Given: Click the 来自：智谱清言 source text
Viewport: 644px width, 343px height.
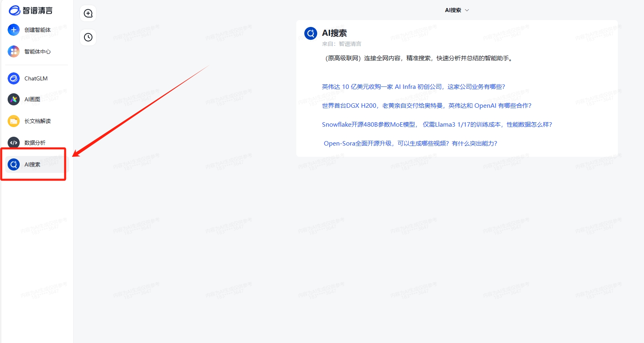Looking at the screenshot, I should [x=342, y=44].
